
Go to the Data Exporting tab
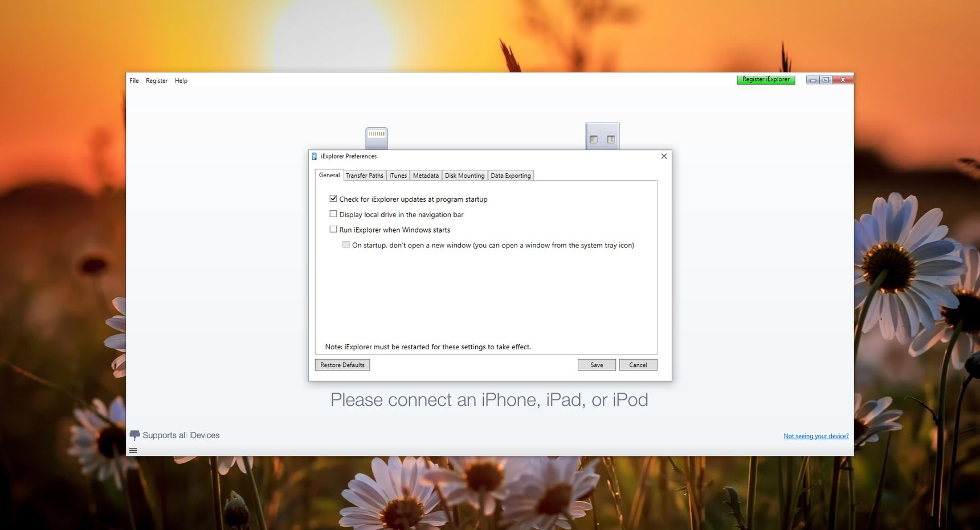[511, 176]
